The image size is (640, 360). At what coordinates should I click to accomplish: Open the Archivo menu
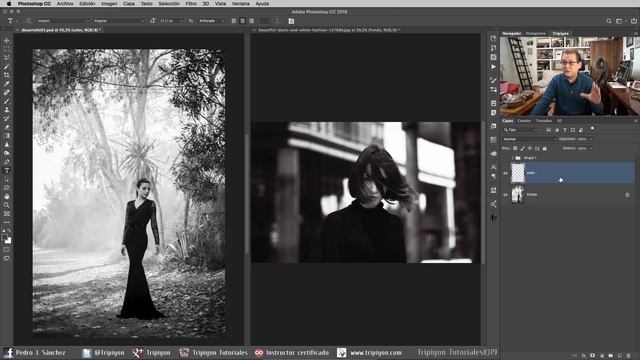[64, 4]
